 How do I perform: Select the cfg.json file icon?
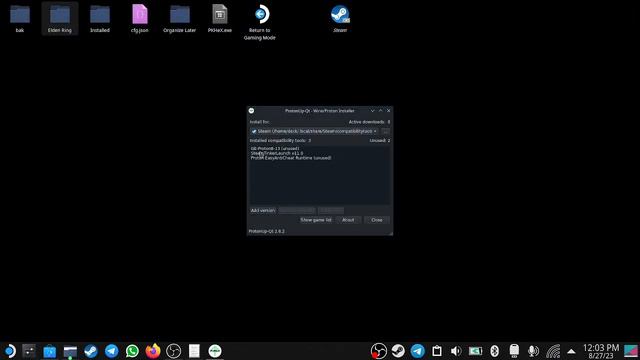click(140, 18)
